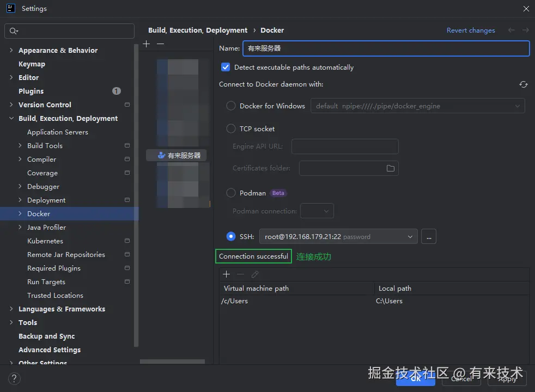Remove the selected path mapping

click(x=241, y=274)
